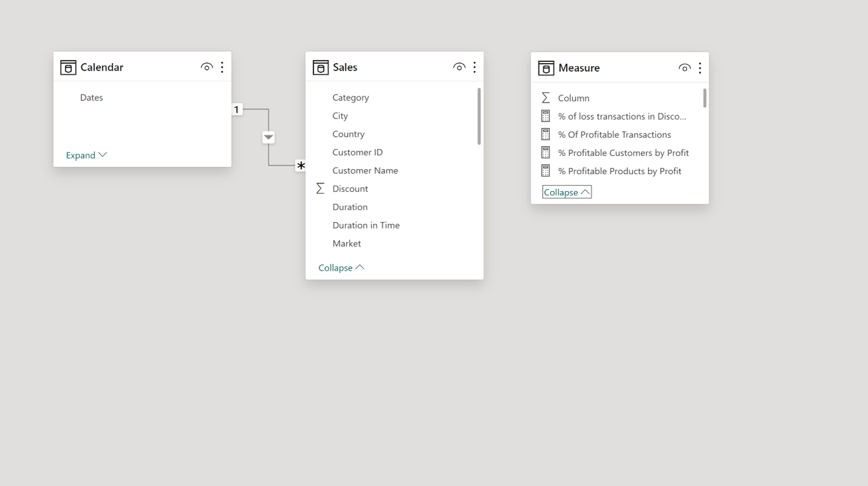Click the many-side asterisk relationship endpoint
This screenshot has height=486, width=868.
coord(300,166)
